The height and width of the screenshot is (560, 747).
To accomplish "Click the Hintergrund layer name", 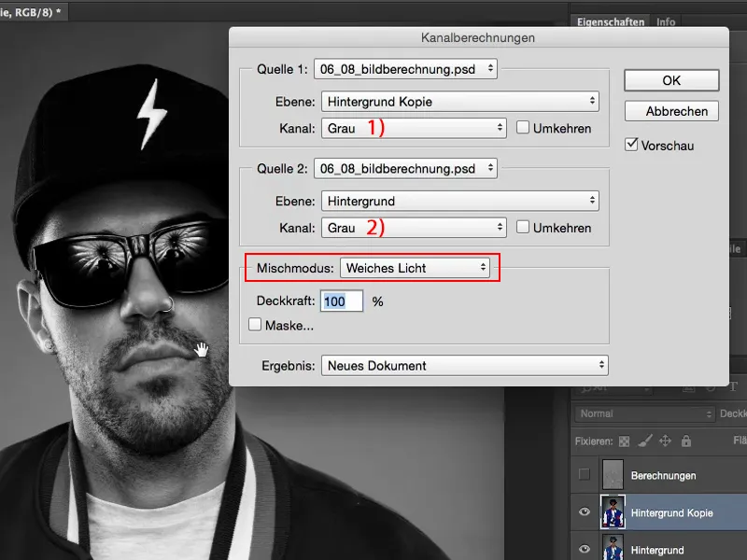I will pyautogui.click(x=657, y=551).
